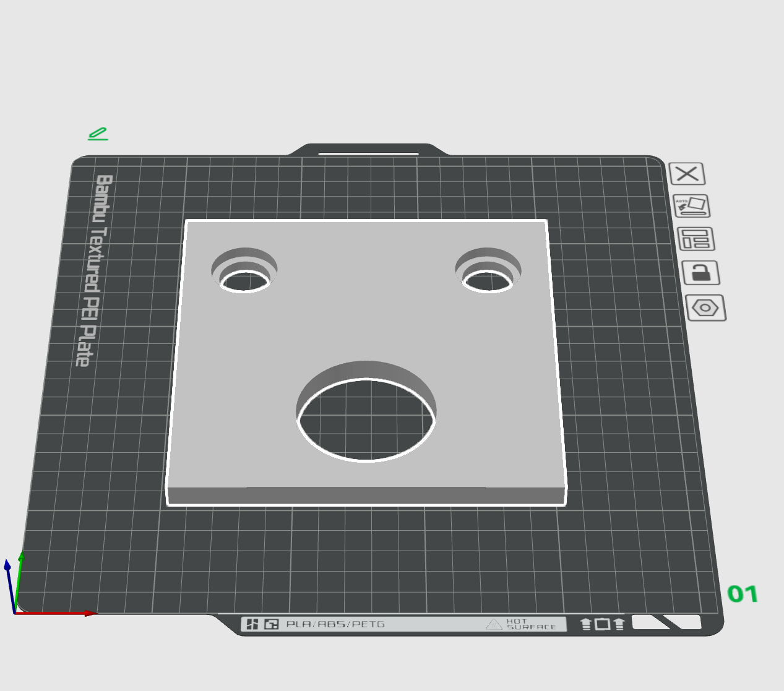Toggle the plate lock icon
Viewport: 784px width, 691px height.
pos(701,273)
